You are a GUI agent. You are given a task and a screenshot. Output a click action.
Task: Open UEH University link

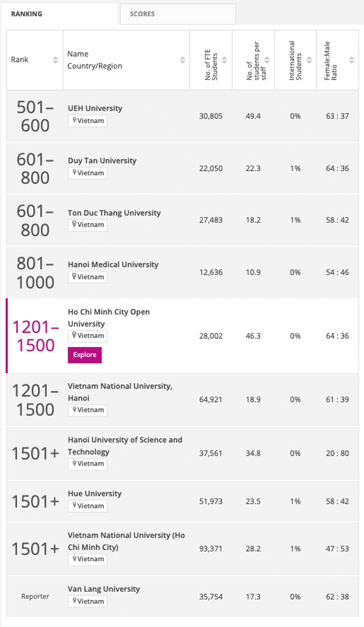point(95,108)
